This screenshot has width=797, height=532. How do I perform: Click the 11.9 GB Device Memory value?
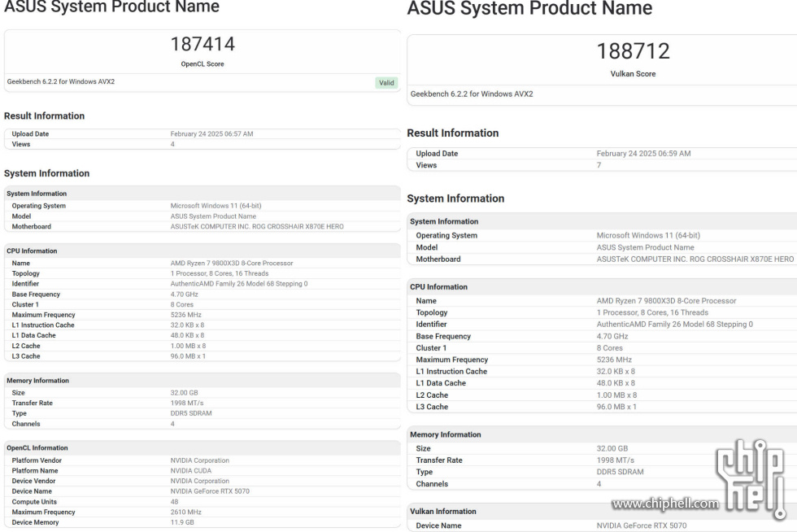[182, 523]
